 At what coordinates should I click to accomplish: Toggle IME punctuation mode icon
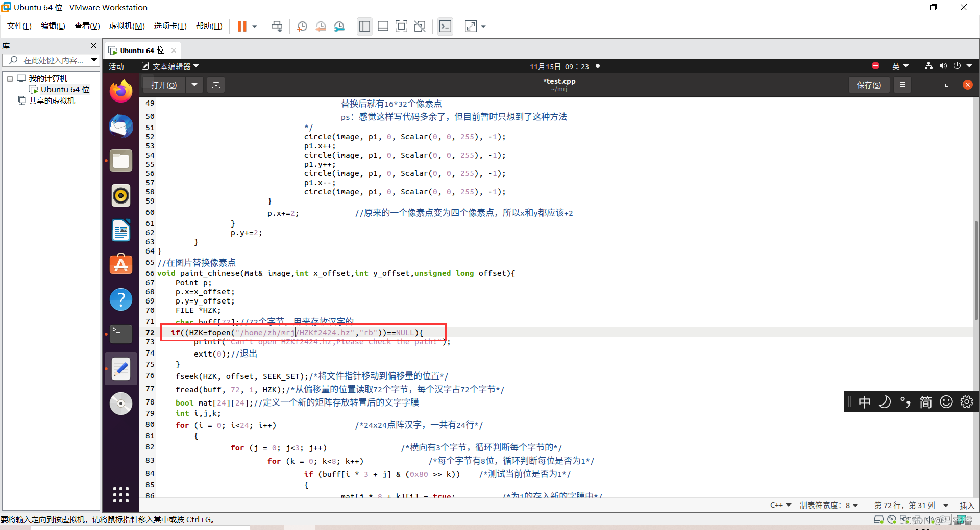click(905, 402)
